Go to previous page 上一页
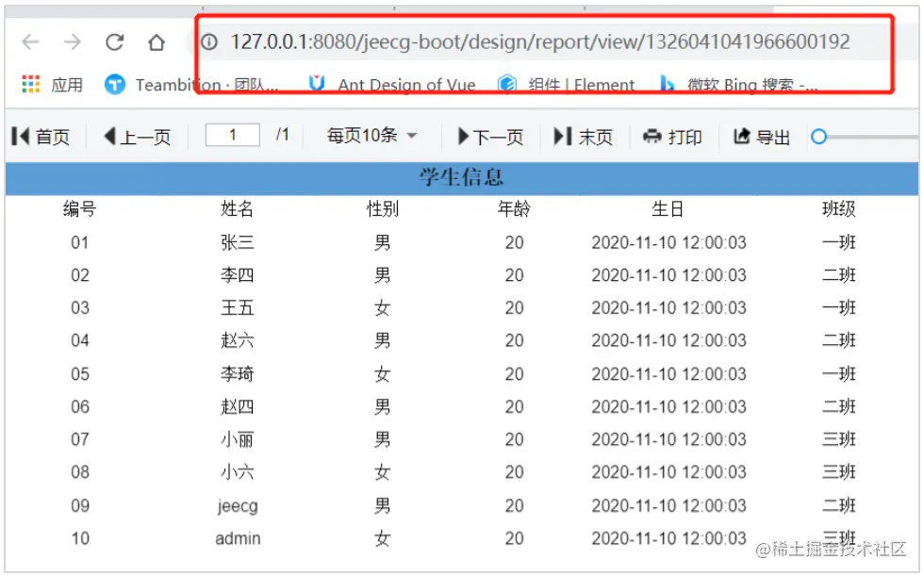The height and width of the screenshot is (576, 924). (138, 137)
